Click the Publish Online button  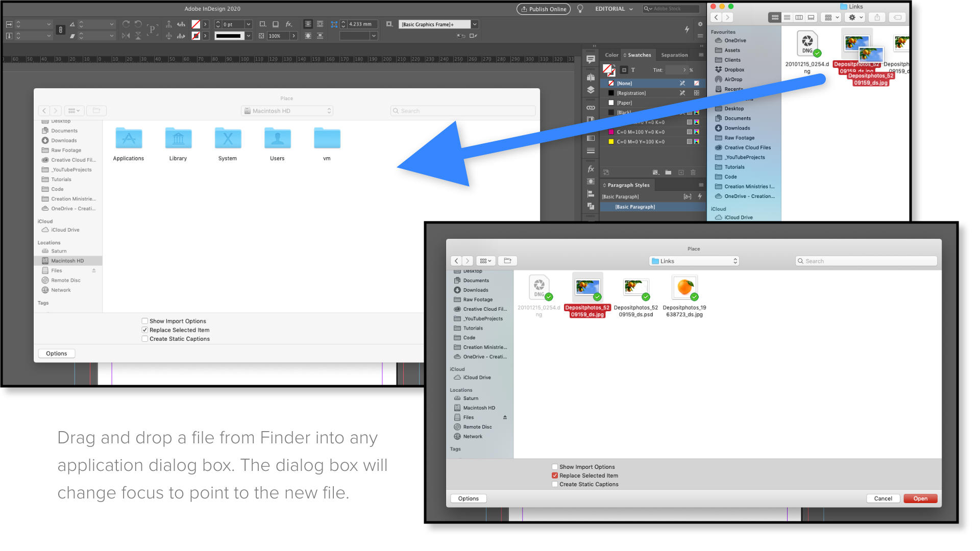(x=543, y=9)
